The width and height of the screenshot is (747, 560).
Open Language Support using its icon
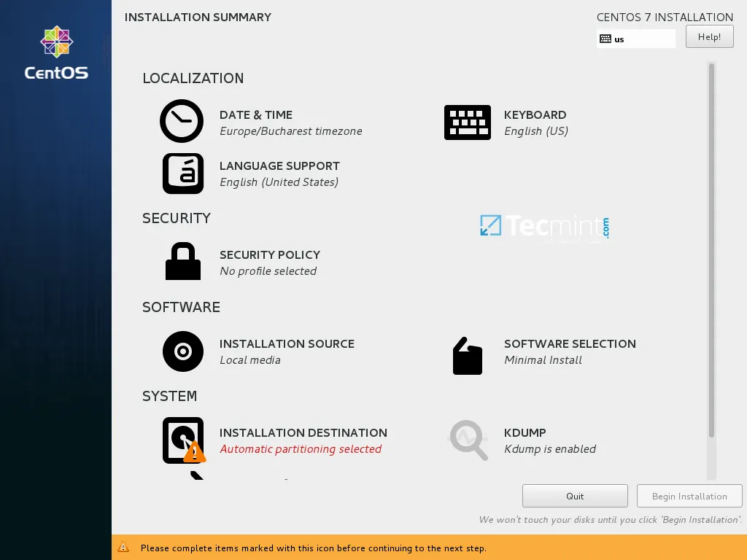(182, 174)
